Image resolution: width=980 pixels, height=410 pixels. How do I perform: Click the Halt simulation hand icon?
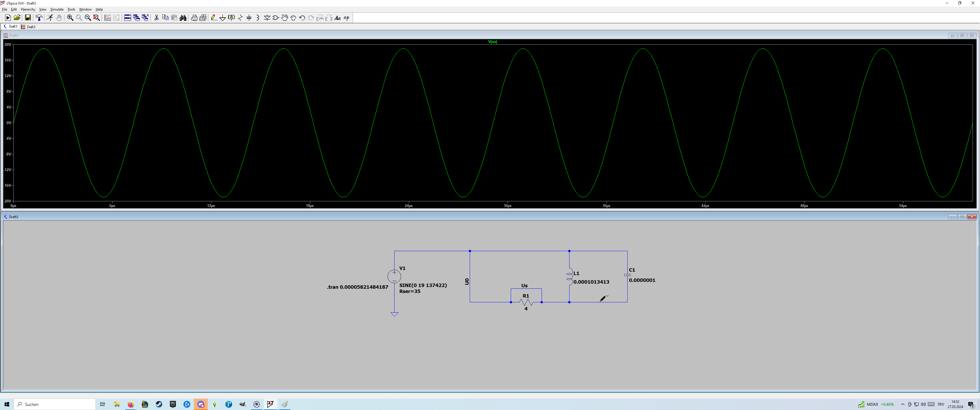(59, 18)
